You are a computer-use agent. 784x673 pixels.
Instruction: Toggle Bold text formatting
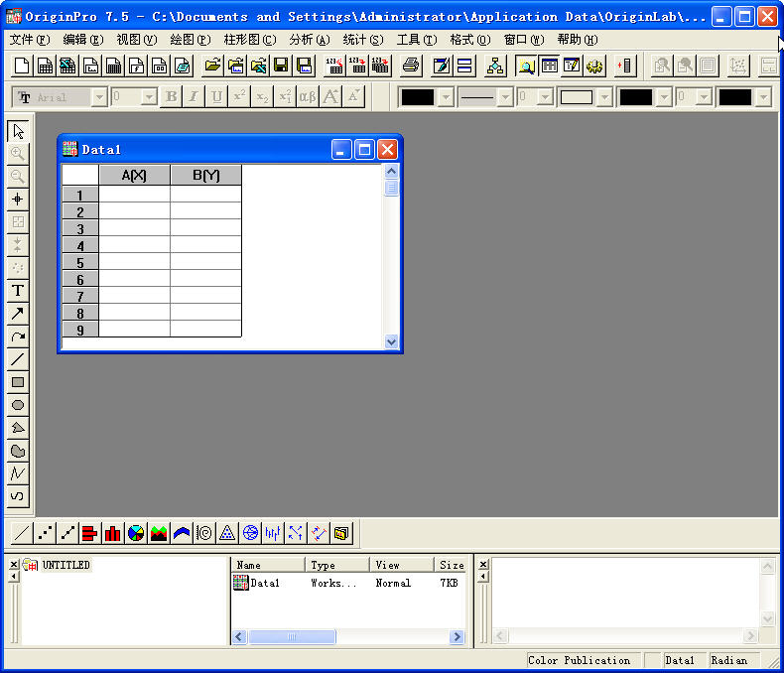click(x=171, y=97)
